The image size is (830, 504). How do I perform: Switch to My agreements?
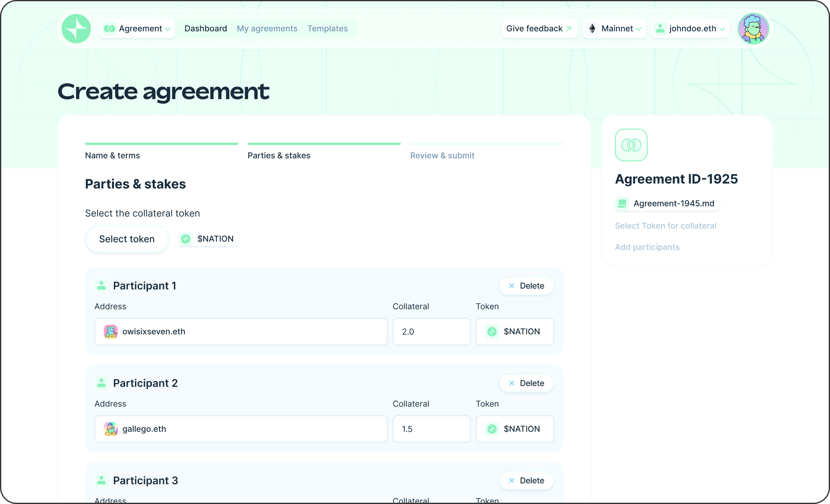point(267,28)
